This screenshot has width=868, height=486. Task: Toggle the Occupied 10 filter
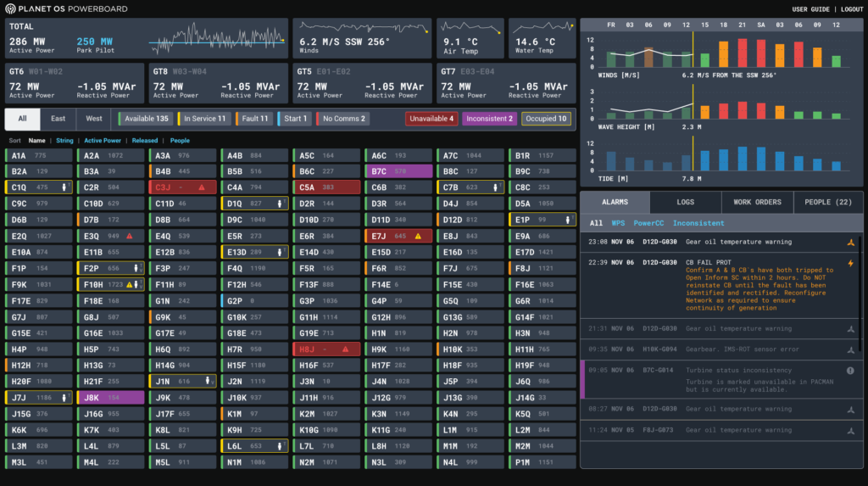546,119
